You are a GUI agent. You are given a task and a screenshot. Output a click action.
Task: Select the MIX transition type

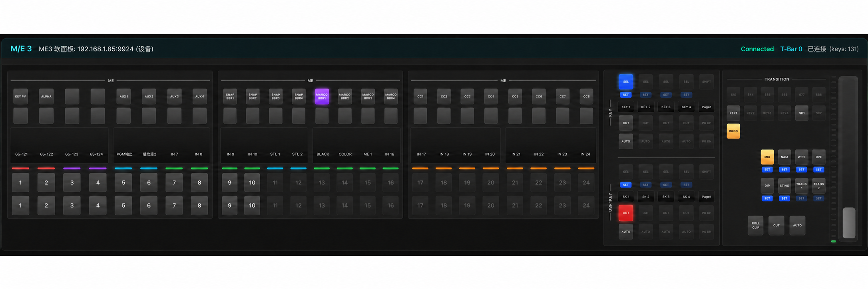coord(767,157)
